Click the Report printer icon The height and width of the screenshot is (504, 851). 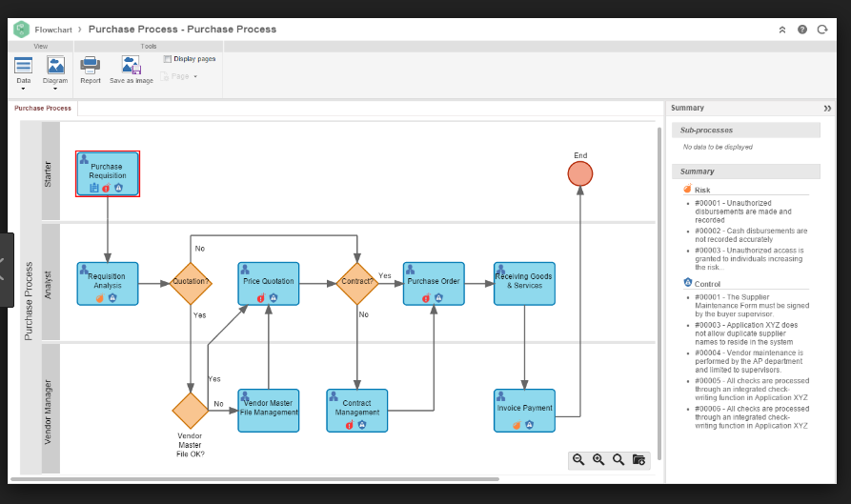click(90, 66)
